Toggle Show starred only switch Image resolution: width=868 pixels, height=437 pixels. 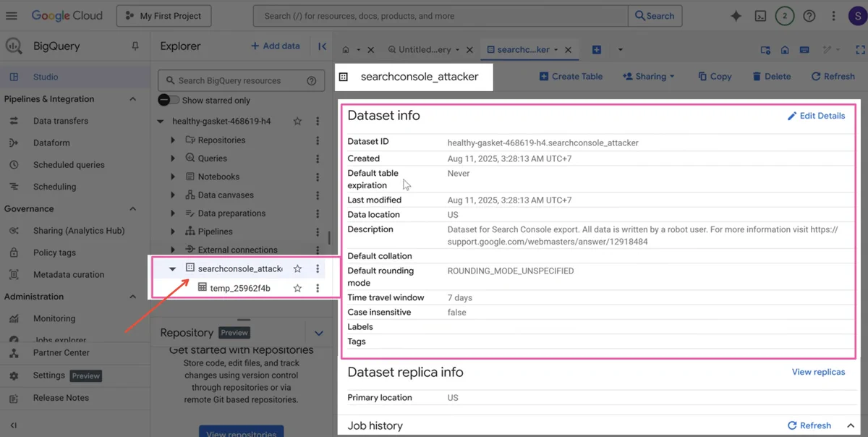[169, 101]
